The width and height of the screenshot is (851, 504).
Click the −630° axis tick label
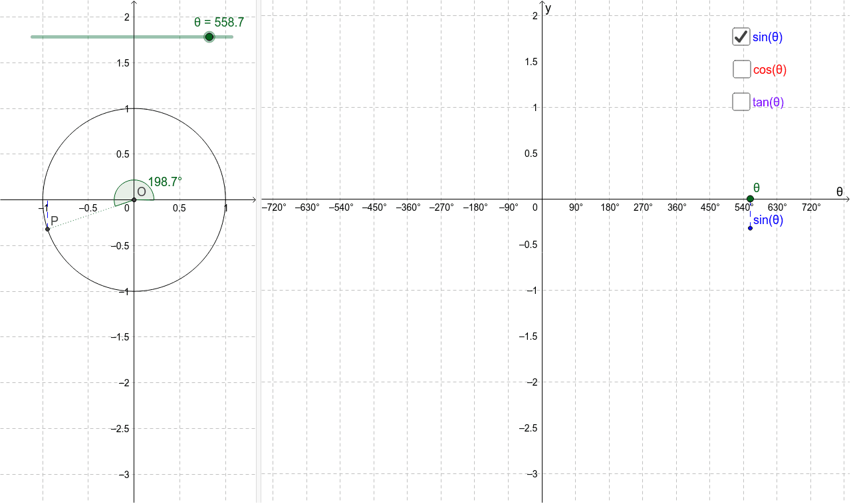[x=307, y=207]
